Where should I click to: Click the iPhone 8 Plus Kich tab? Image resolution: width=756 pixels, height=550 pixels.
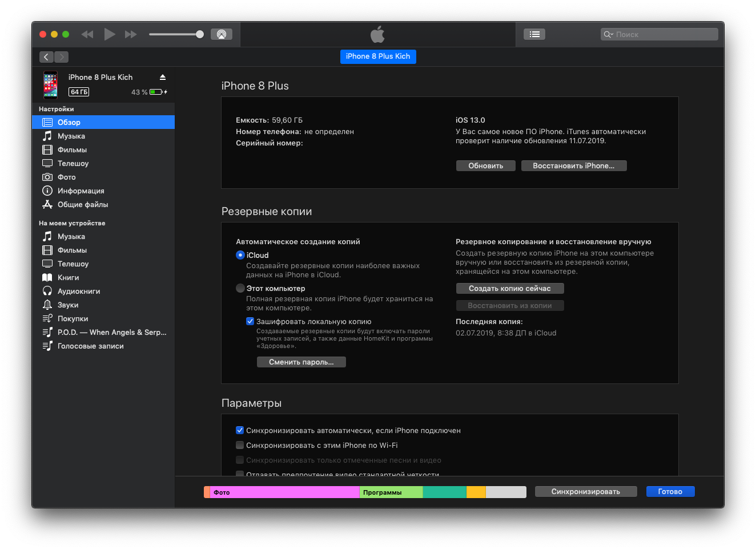tap(378, 56)
